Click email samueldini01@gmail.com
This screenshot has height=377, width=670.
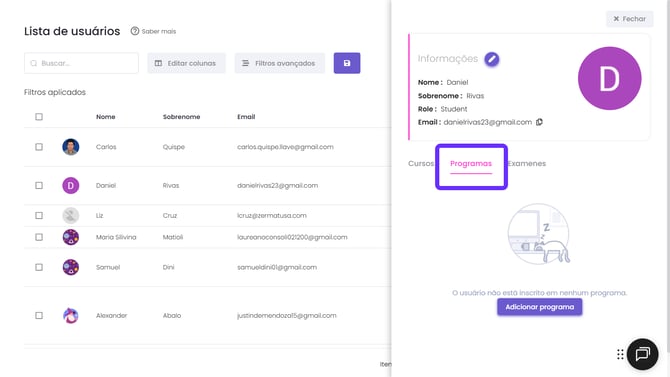(x=277, y=267)
